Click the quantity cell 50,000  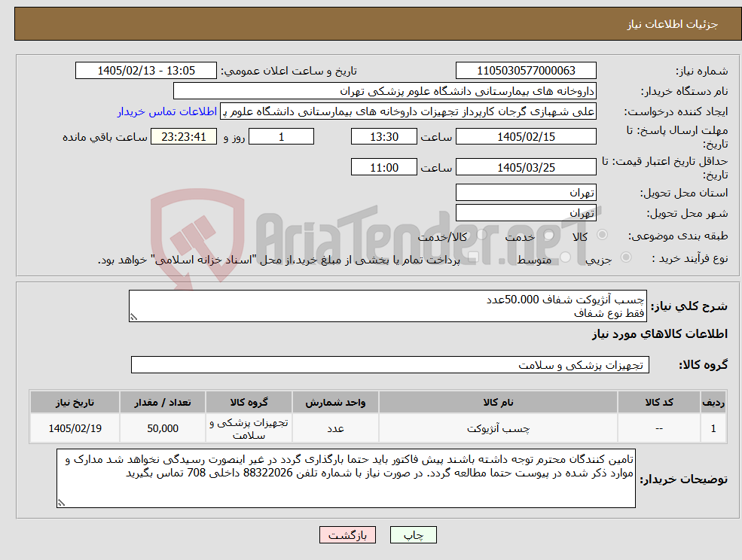(x=163, y=428)
